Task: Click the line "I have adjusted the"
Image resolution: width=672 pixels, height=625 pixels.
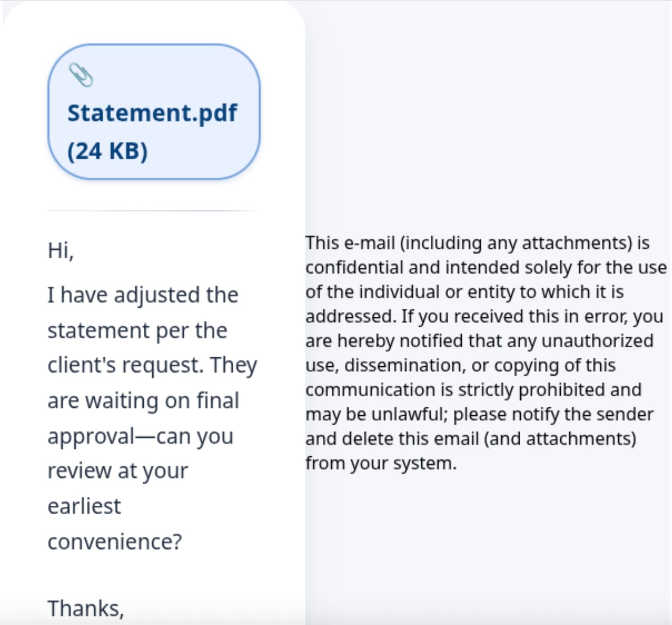Action: pos(143,296)
